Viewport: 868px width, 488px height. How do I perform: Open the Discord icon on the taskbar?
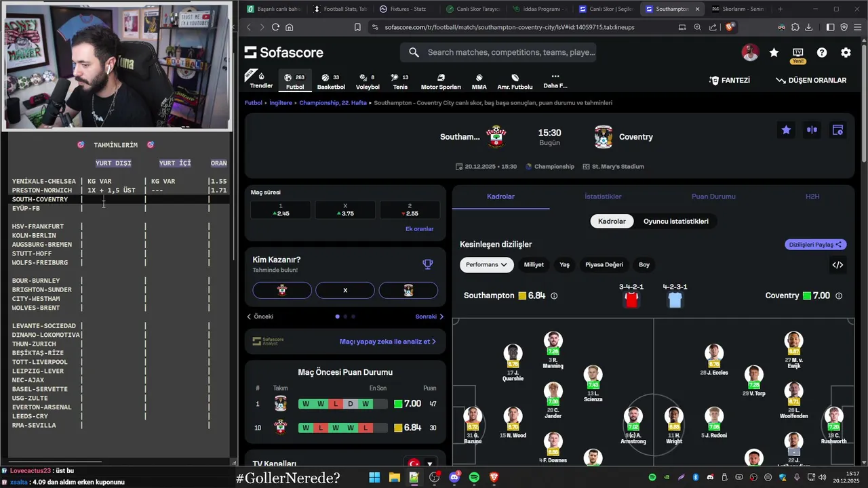454,477
